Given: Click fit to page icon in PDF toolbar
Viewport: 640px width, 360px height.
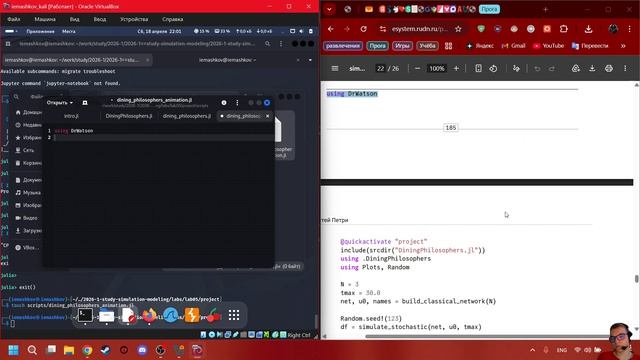Looking at the screenshot, I should tap(478, 69).
